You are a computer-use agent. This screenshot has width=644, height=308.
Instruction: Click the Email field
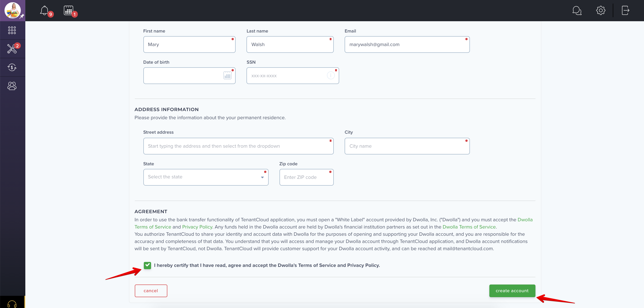[x=407, y=44]
